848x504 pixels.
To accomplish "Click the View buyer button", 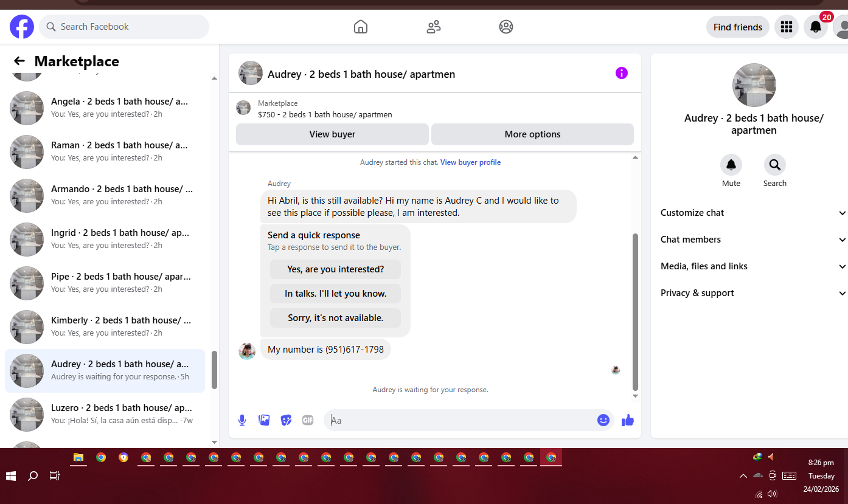I will coord(332,134).
